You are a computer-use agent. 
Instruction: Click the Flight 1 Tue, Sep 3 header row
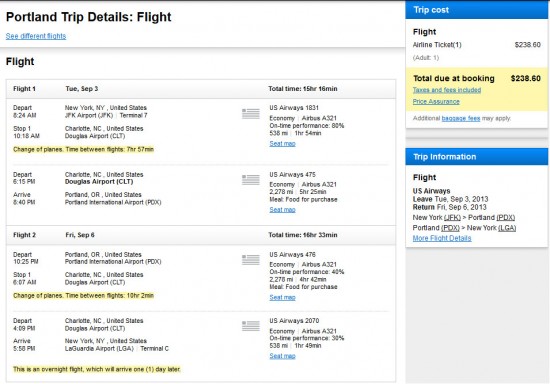201,89
